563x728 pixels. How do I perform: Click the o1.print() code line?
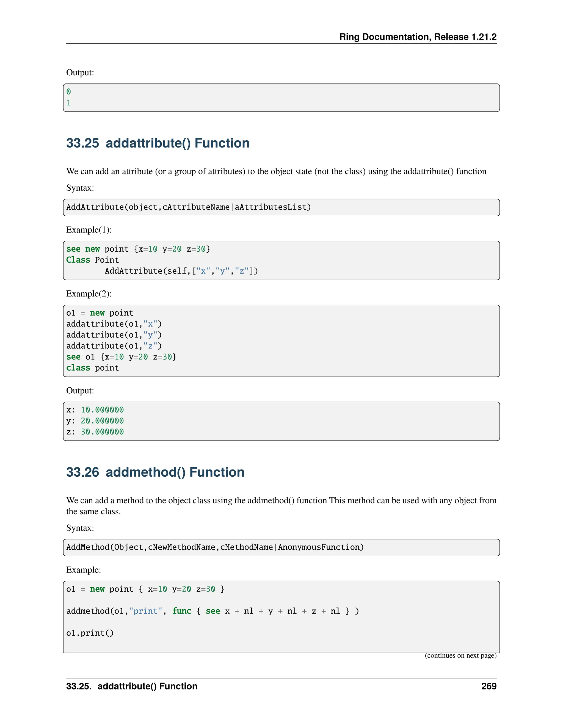(x=90, y=633)
